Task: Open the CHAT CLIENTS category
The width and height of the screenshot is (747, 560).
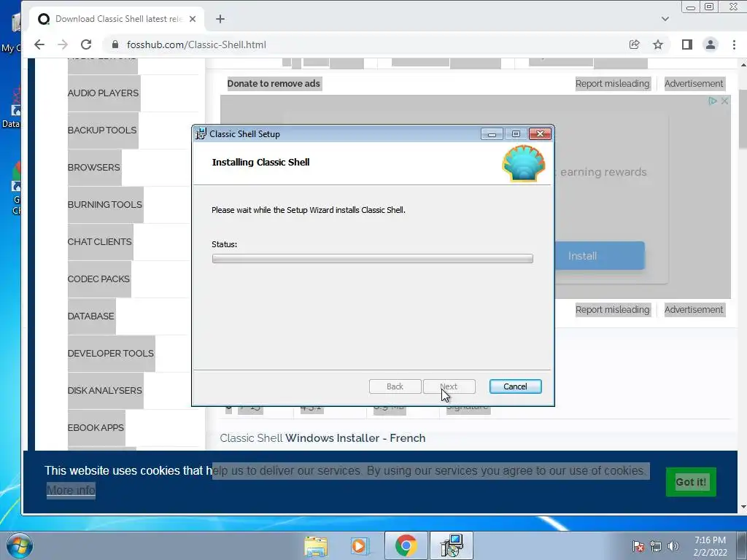Action: pyautogui.click(x=99, y=241)
